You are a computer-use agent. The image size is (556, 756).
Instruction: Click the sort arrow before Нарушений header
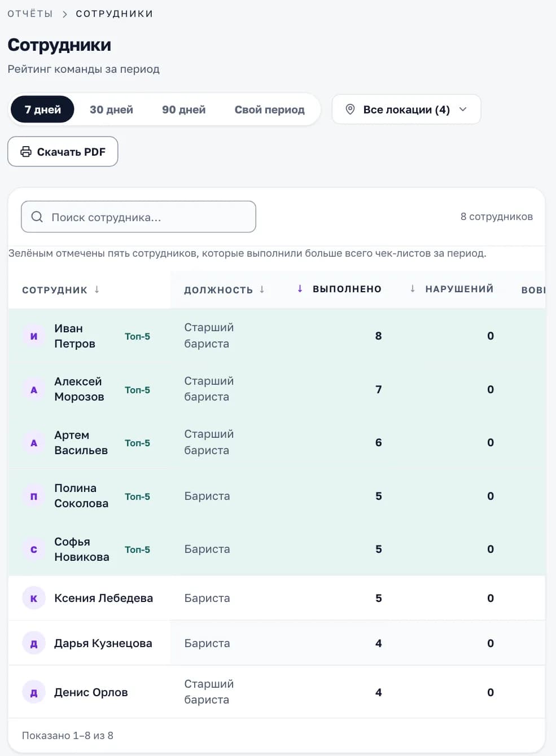(413, 289)
